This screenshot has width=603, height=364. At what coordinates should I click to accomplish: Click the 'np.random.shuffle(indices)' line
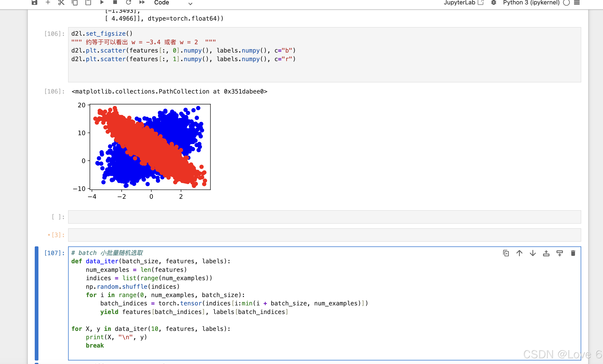[133, 287]
